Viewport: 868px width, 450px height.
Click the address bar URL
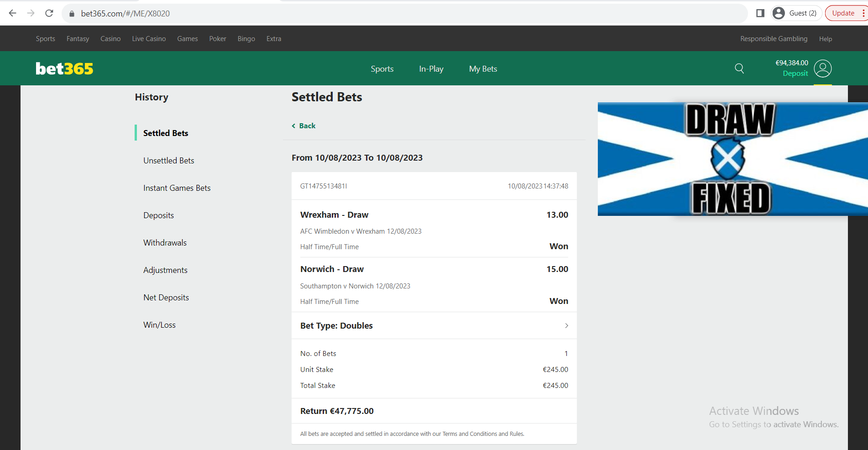[x=125, y=14]
